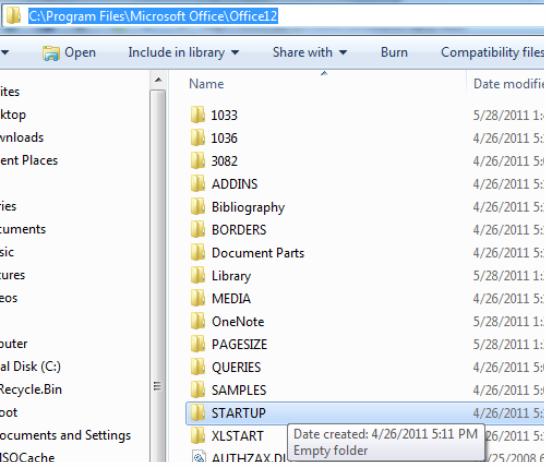Expand the dropdown arrow left of Open

(x=5, y=53)
